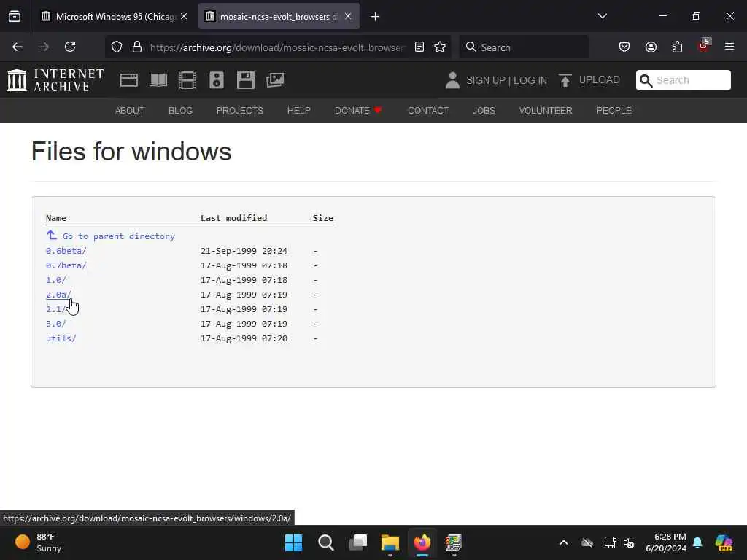Image resolution: width=747 pixels, height=560 pixels.
Task: Open Task View on the taskbar
Action: click(x=358, y=542)
